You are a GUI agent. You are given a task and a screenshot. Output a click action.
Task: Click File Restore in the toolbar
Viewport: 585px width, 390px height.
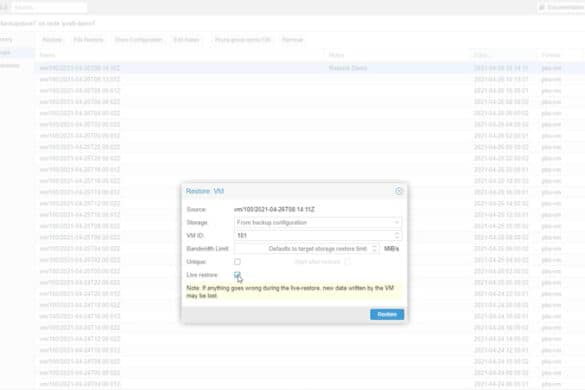(88, 40)
